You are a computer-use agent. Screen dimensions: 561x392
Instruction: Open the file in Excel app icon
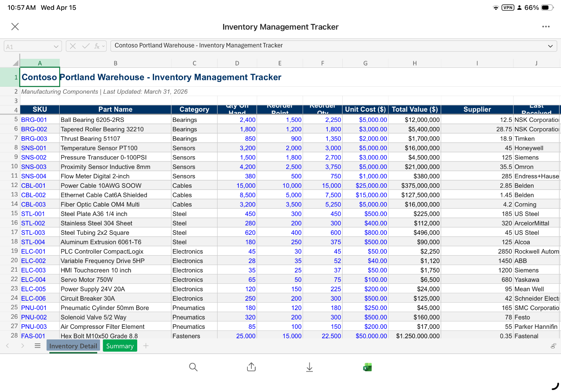click(x=367, y=367)
